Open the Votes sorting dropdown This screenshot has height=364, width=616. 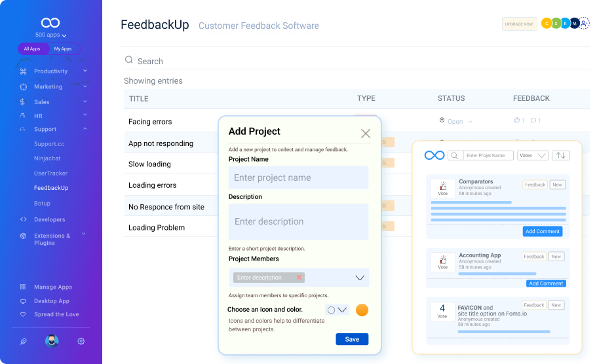point(533,156)
